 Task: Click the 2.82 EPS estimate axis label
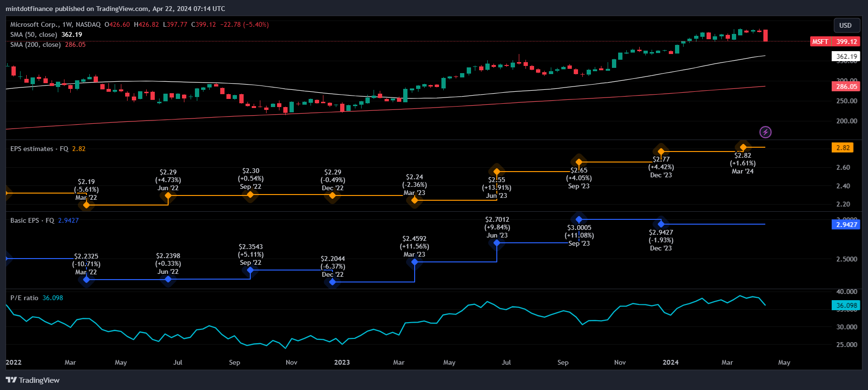(x=843, y=148)
